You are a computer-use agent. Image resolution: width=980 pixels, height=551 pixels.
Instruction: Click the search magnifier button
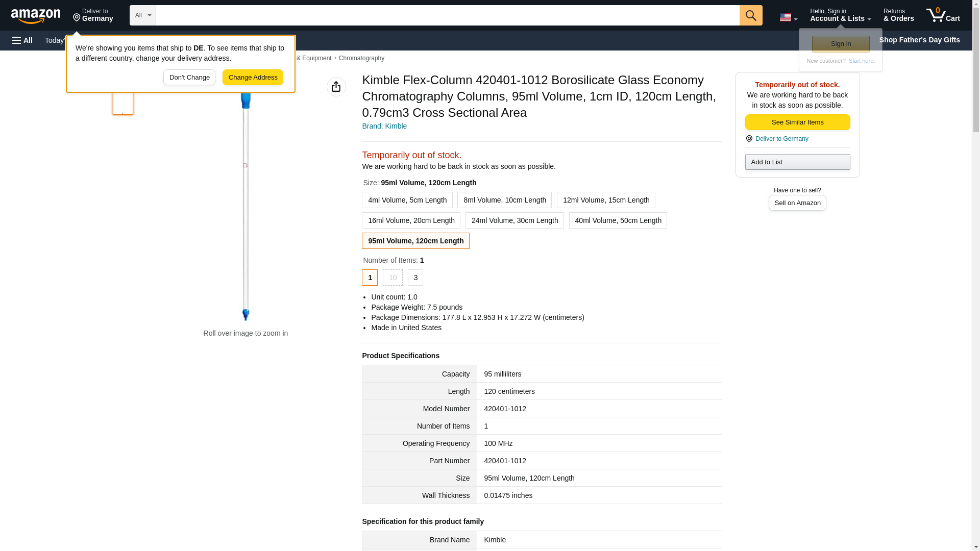pos(750,15)
